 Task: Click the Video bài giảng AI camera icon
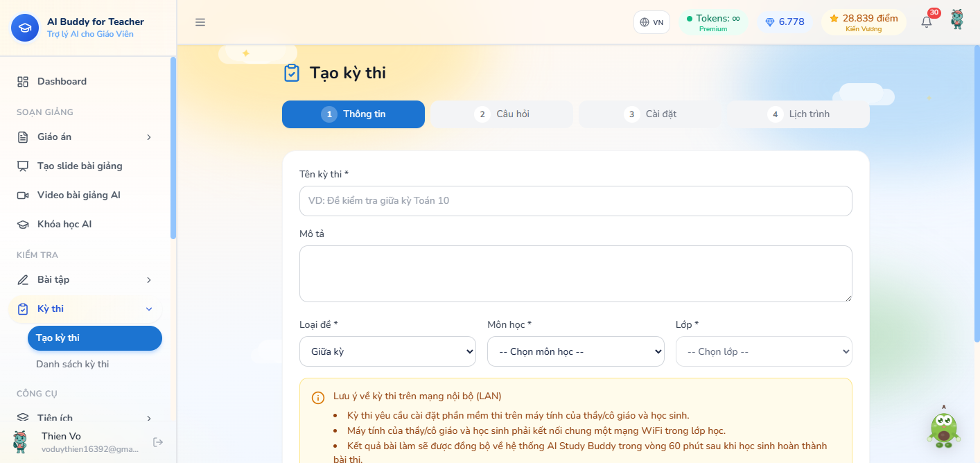pyautogui.click(x=23, y=195)
